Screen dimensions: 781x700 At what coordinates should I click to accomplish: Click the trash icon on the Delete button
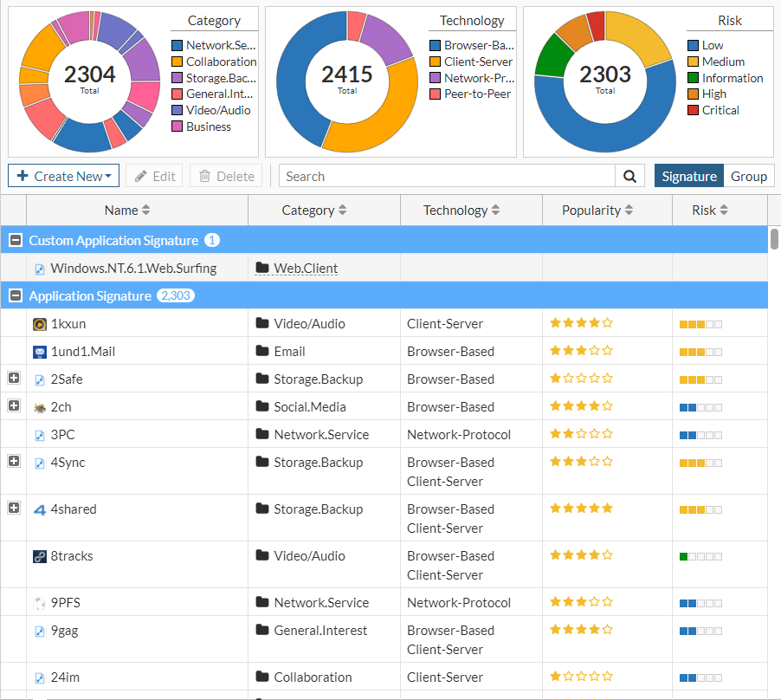204,175
